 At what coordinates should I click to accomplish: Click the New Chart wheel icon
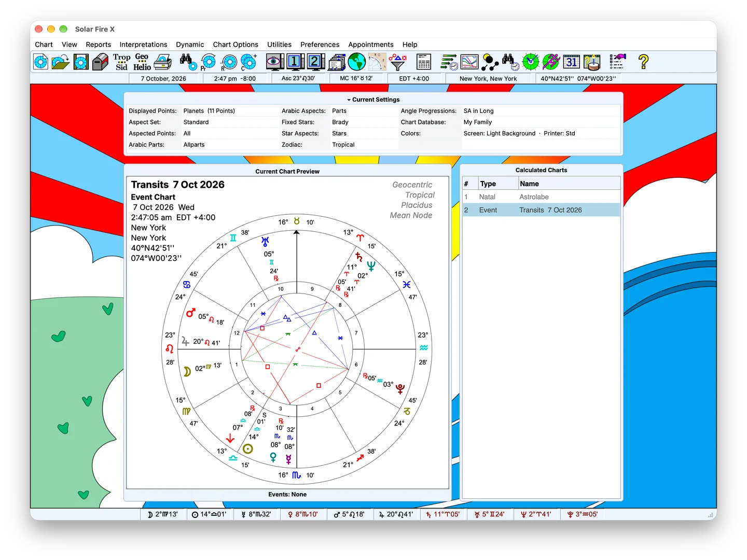pyautogui.click(x=40, y=62)
